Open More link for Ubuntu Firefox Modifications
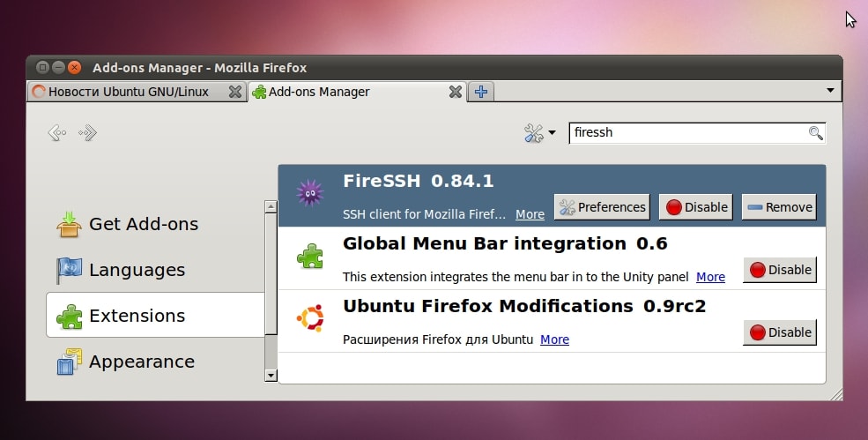 pos(554,339)
